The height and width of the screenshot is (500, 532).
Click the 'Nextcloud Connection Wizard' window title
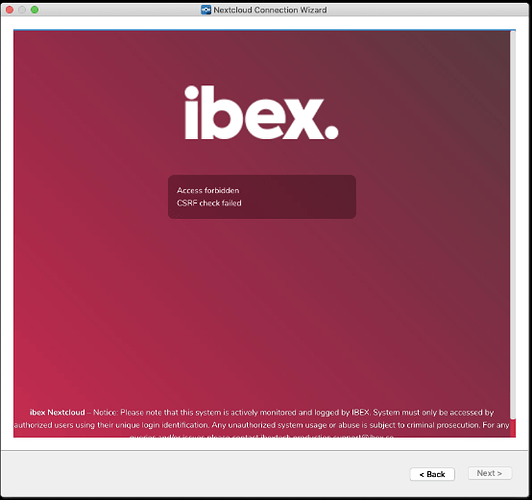pos(270,10)
